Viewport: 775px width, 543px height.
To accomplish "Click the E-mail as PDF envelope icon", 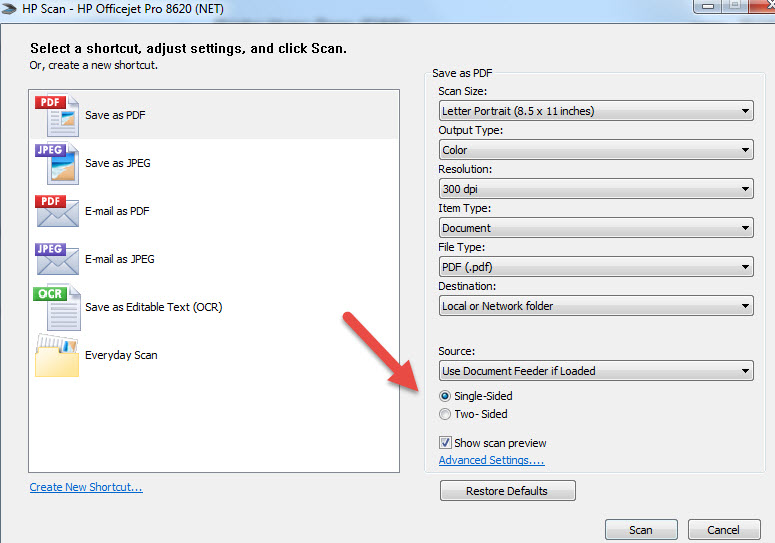I will pyautogui.click(x=57, y=211).
